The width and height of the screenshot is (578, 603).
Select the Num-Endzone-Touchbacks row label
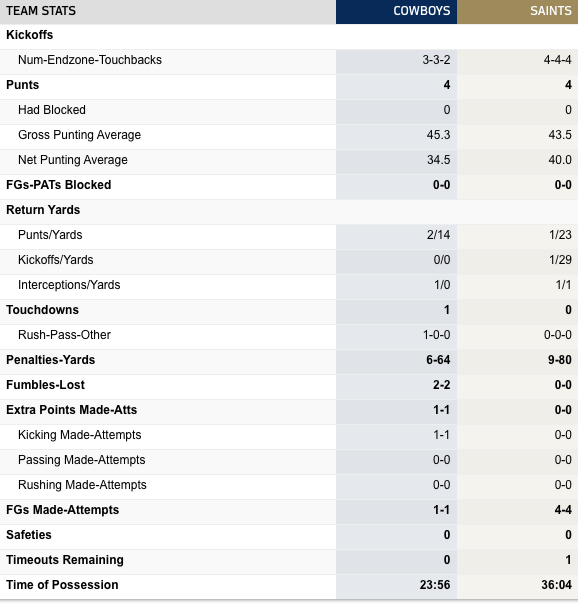(90, 60)
